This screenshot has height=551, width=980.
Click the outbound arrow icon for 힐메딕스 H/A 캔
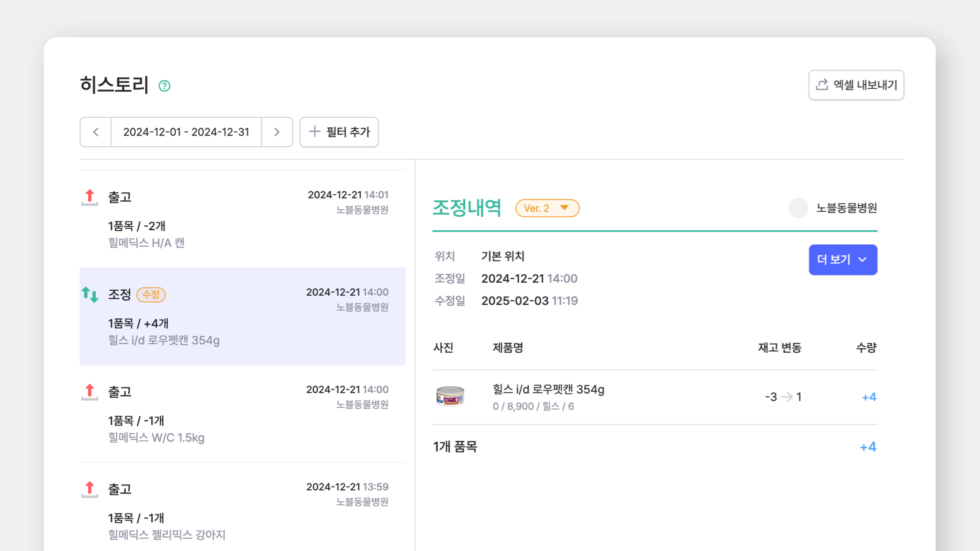coord(90,197)
